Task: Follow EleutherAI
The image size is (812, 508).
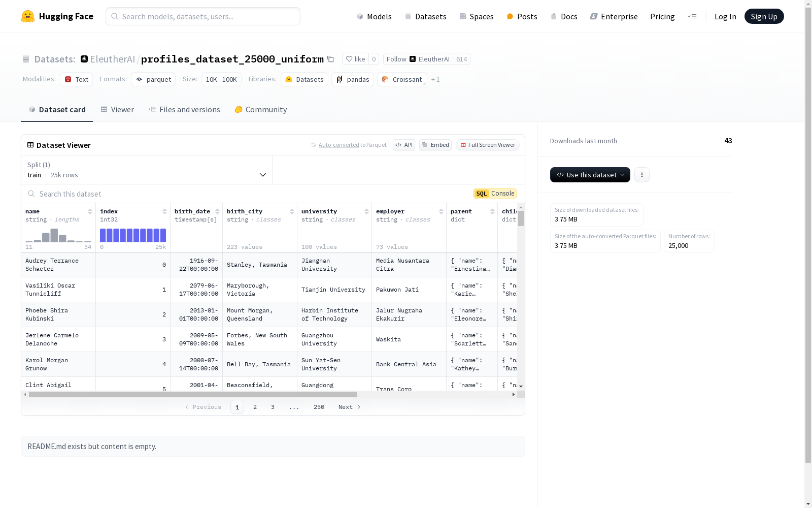Action: [x=418, y=59]
